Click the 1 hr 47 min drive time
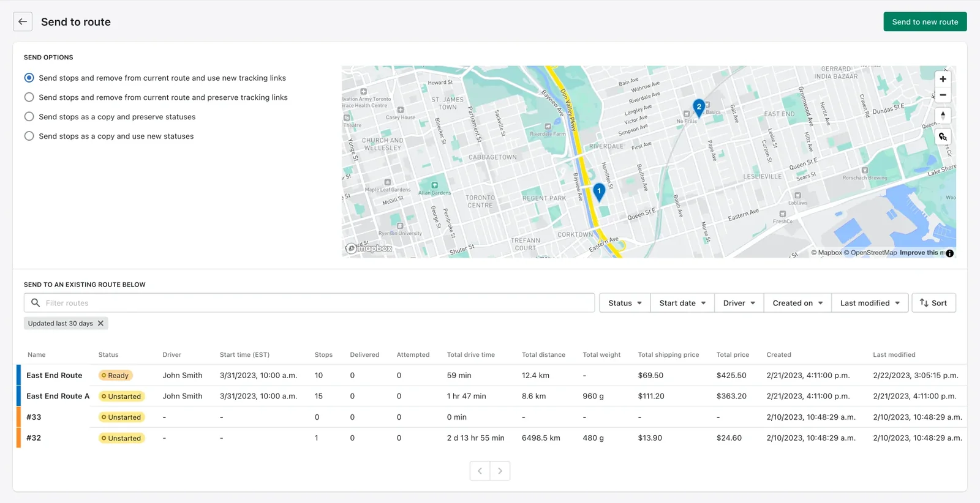The width and height of the screenshot is (980, 503). click(x=467, y=397)
